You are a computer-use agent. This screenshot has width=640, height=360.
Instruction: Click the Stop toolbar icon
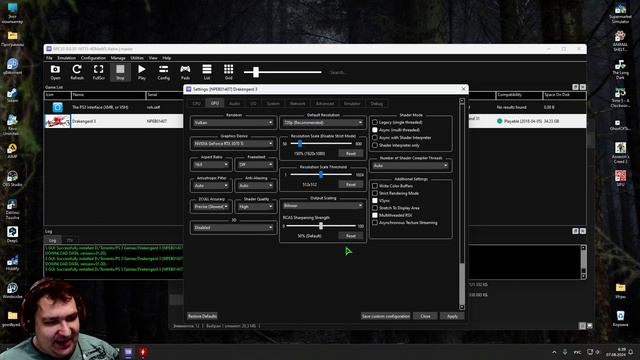[120, 72]
